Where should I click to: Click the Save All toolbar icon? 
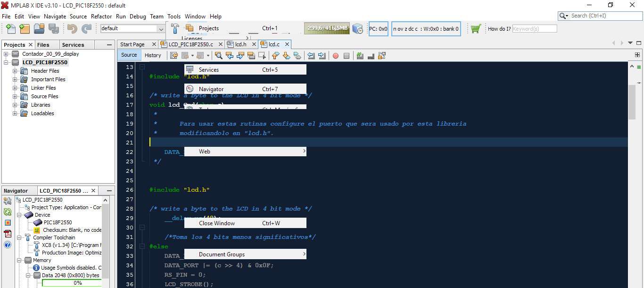tap(54, 28)
